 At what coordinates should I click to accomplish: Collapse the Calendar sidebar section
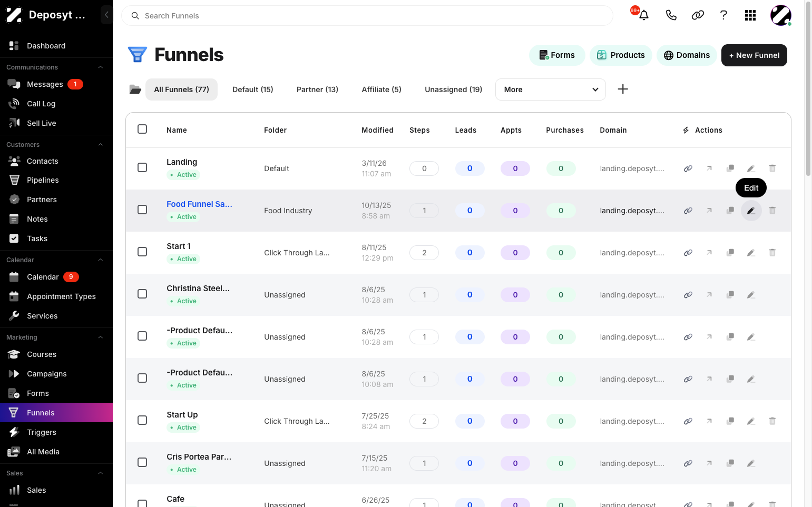[x=100, y=260]
